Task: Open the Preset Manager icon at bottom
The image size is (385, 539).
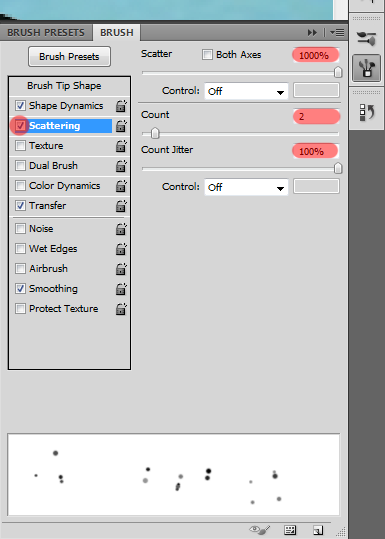Action: point(290,530)
